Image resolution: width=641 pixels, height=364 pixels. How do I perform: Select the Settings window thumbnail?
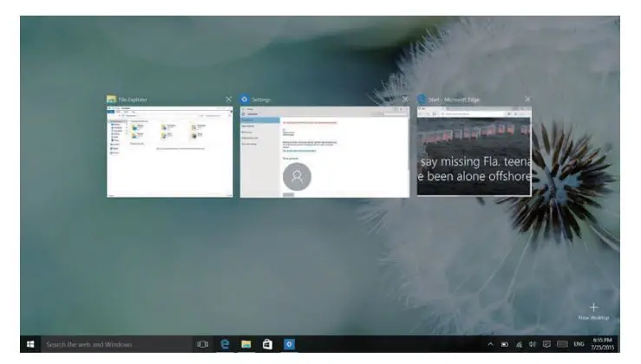(324, 152)
